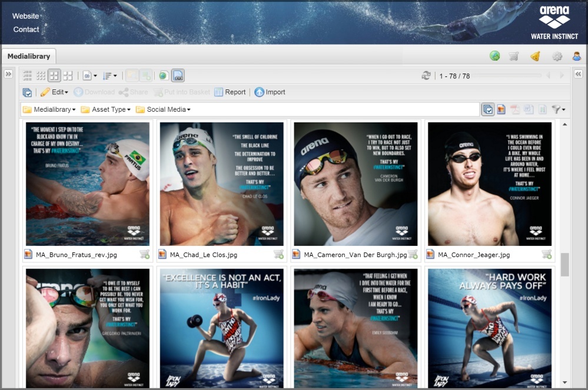
Task: Open the MA_Cameron_Van Der Burgh.jpg thumbnail
Action: click(x=356, y=184)
